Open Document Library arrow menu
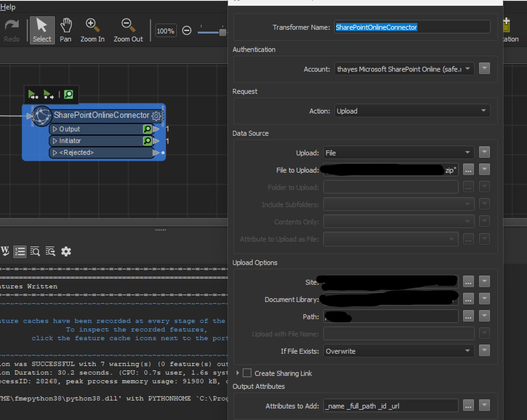Screen dimensions: 527x420 click(x=484, y=298)
